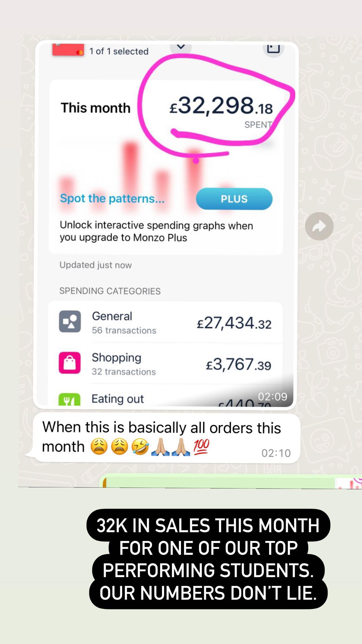Viewport: 362px width, 644px height.
Task: Tap the £27,434.32 General amount
Action: click(x=234, y=323)
